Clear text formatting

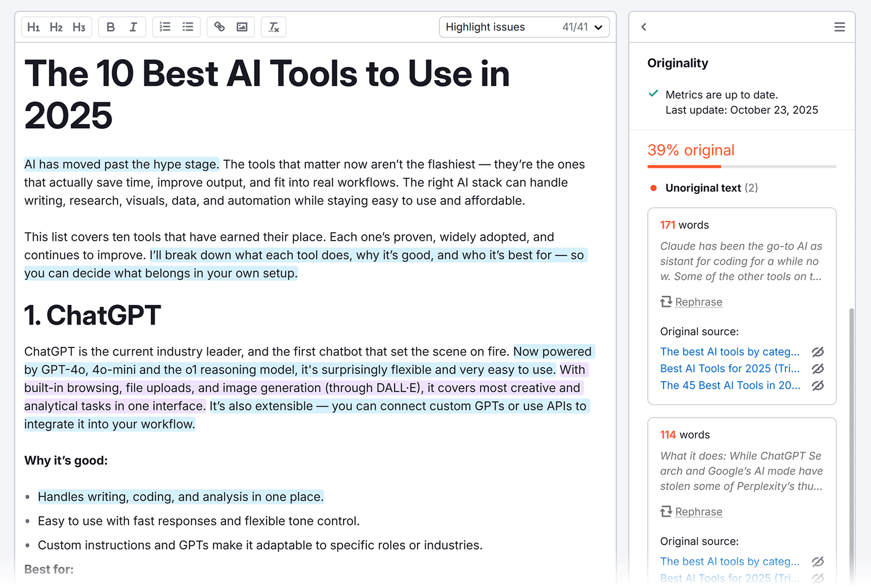[x=273, y=27]
